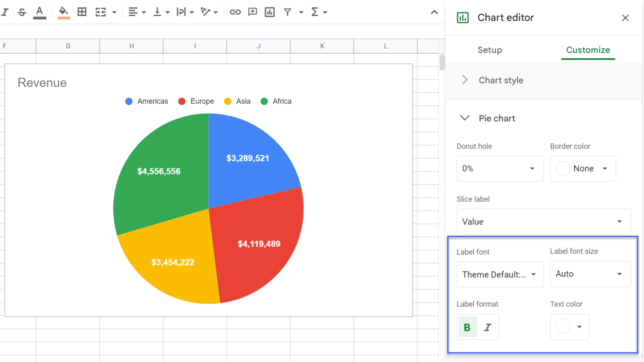
Task: Select the Customize tab
Action: click(588, 50)
